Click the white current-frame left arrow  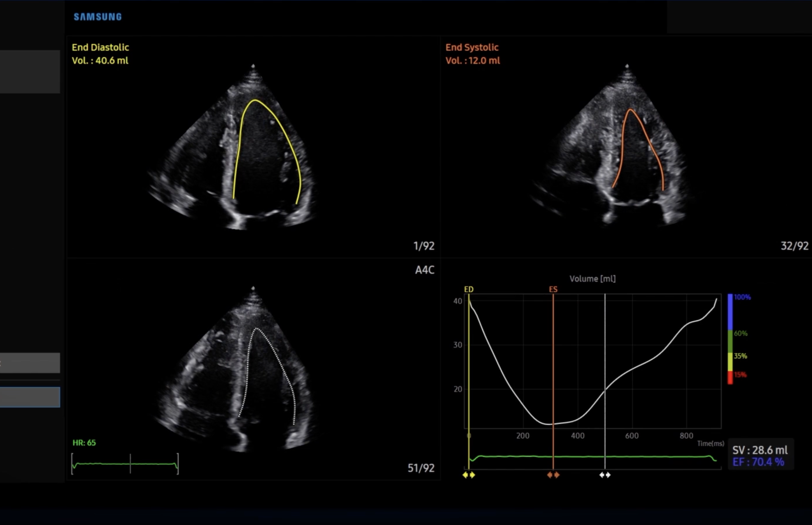coord(602,475)
